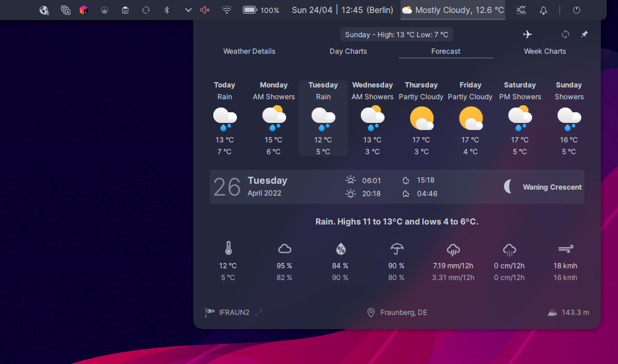Click the cloud cover icon above 95 %
The image size is (618, 364).
(x=285, y=249)
